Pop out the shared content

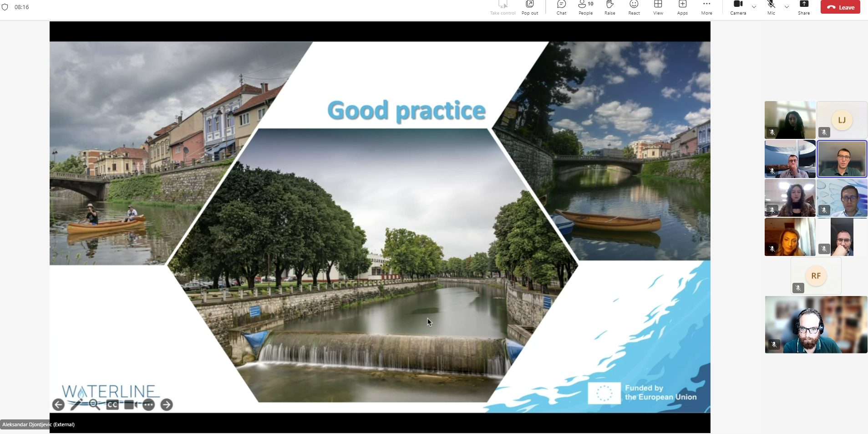[x=530, y=8]
